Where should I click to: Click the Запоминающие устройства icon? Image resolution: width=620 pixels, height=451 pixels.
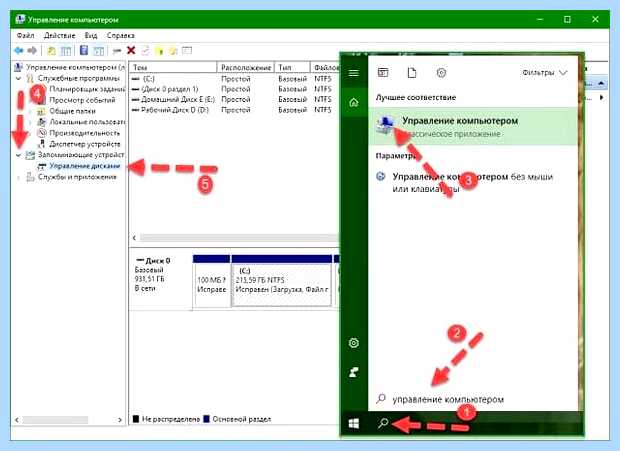pyautogui.click(x=30, y=155)
